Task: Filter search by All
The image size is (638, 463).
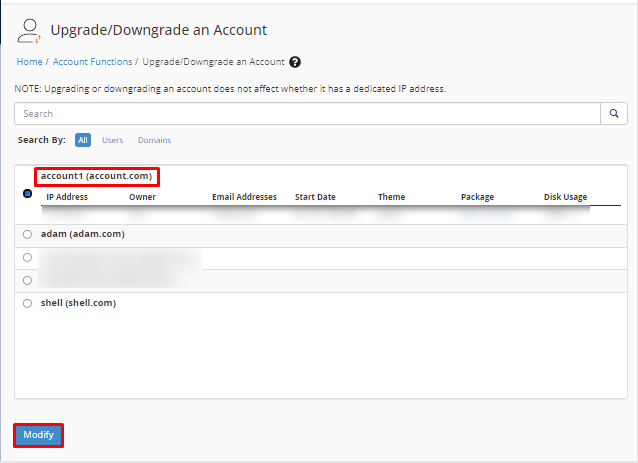Action: pyautogui.click(x=83, y=140)
